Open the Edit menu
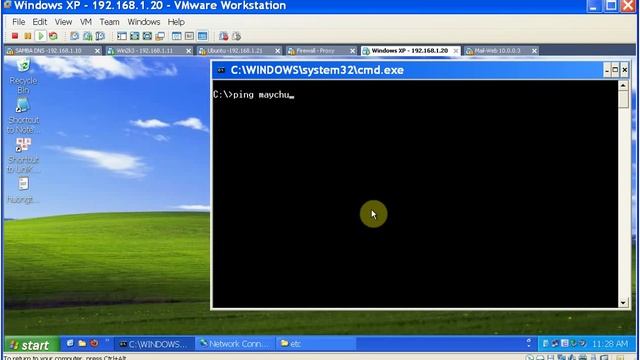Screen dimensions: 640x360 [x=40, y=22]
